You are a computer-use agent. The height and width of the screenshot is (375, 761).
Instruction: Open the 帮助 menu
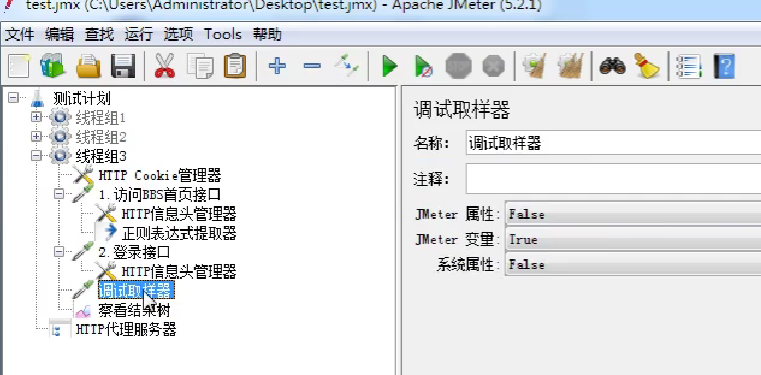[x=267, y=34]
